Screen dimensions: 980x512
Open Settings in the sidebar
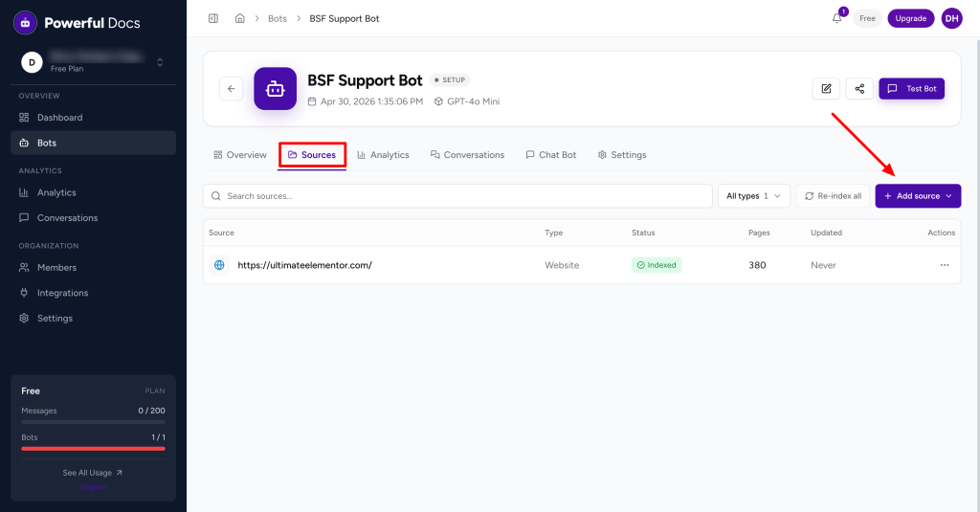click(93, 318)
